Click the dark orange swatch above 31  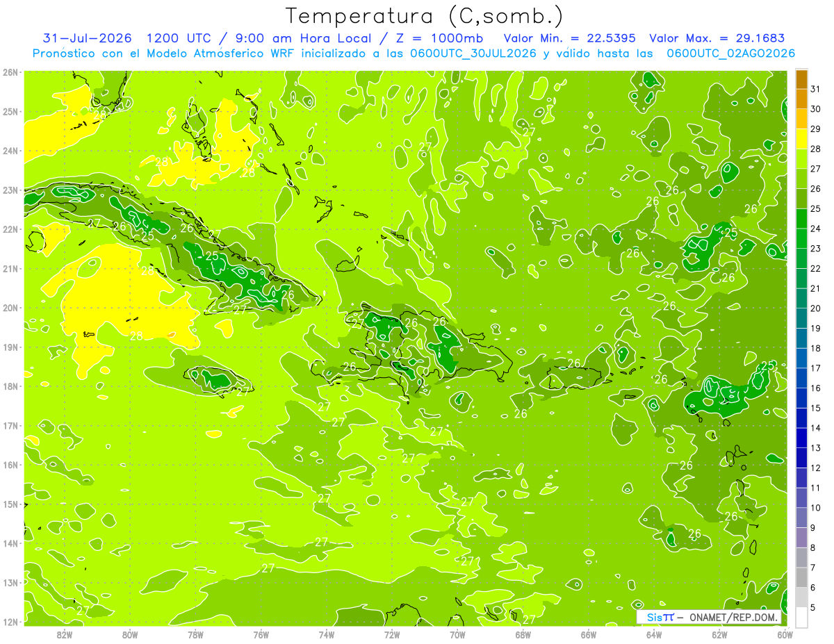[x=801, y=79]
